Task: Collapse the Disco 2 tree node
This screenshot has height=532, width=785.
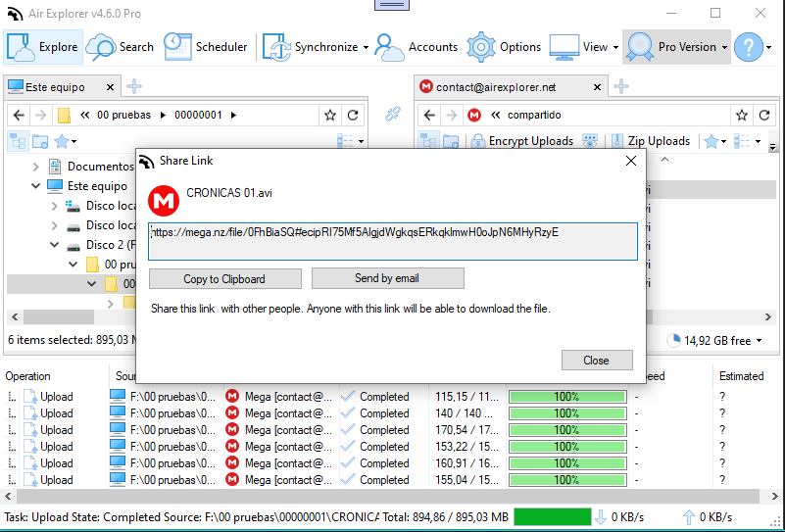Action: pyautogui.click(x=55, y=245)
